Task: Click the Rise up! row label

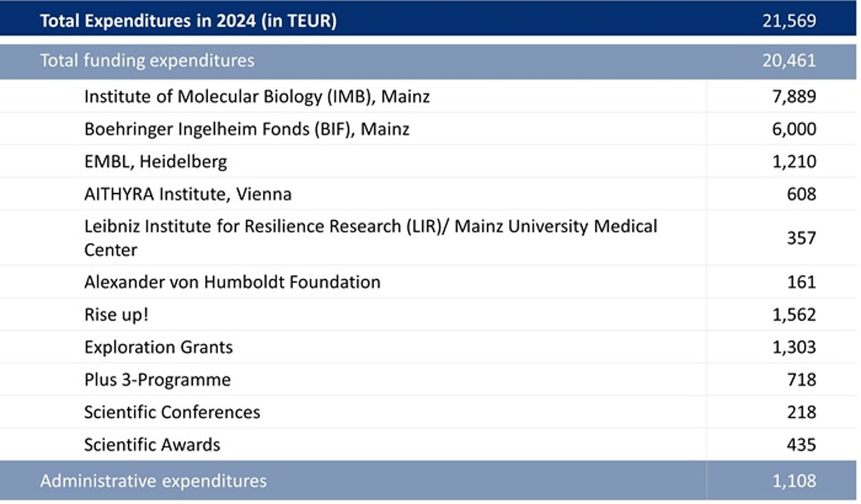Action: [x=116, y=314]
